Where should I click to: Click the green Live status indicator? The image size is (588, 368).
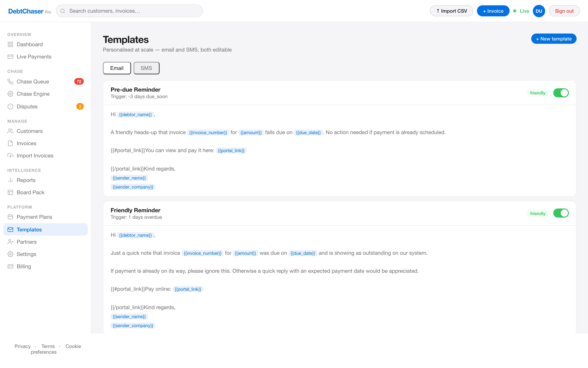tap(521, 11)
